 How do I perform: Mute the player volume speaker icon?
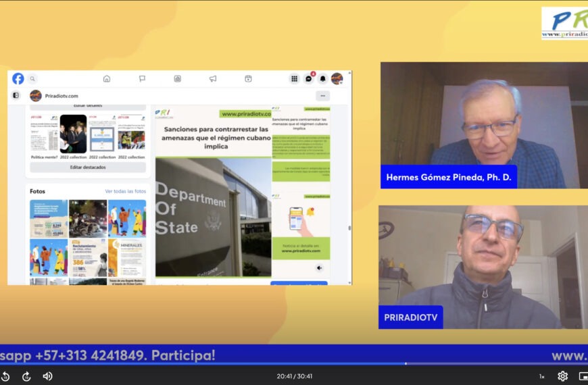pyautogui.click(x=47, y=376)
